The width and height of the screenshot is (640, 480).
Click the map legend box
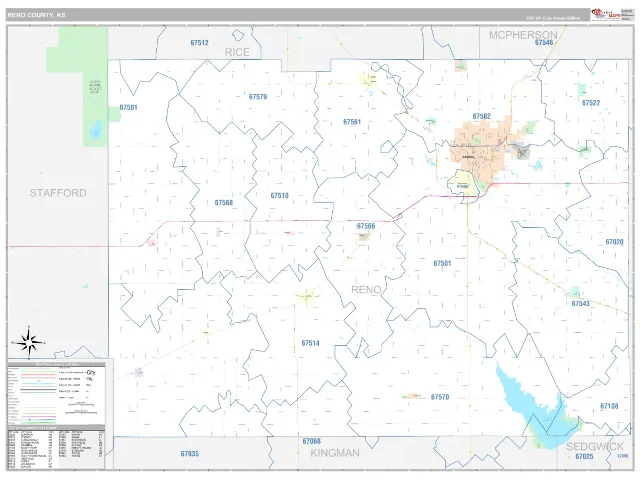[x=56, y=394]
